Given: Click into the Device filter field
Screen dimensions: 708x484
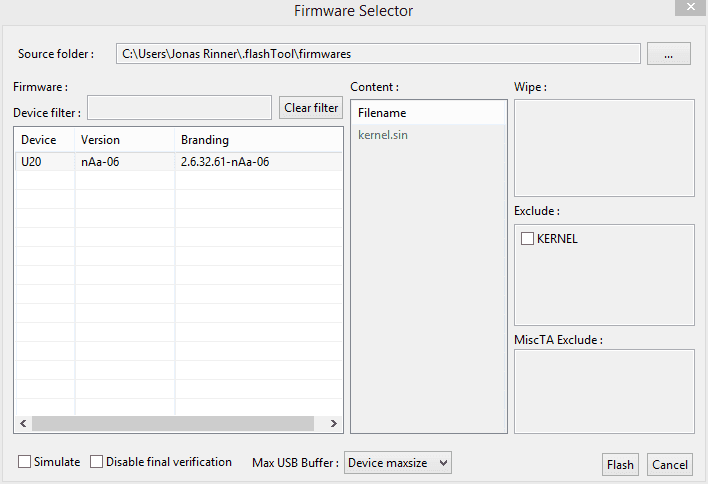Looking at the screenshot, I should [x=179, y=107].
